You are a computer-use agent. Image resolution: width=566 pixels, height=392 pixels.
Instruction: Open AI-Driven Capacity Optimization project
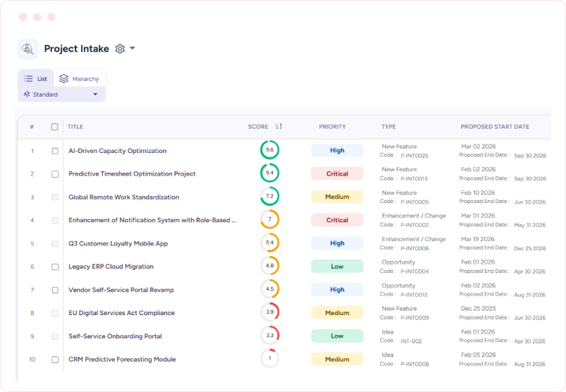point(118,151)
